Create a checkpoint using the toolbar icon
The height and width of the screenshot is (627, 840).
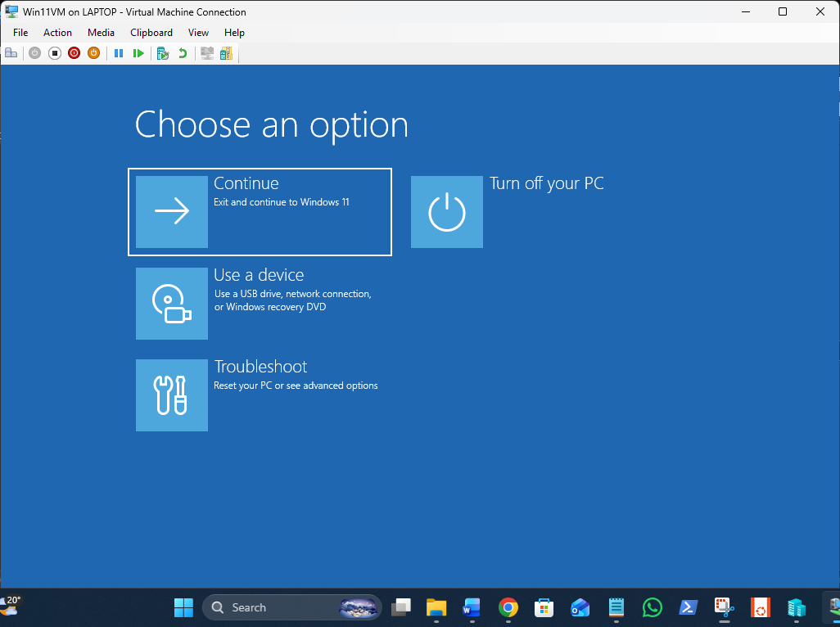pyautogui.click(x=163, y=53)
